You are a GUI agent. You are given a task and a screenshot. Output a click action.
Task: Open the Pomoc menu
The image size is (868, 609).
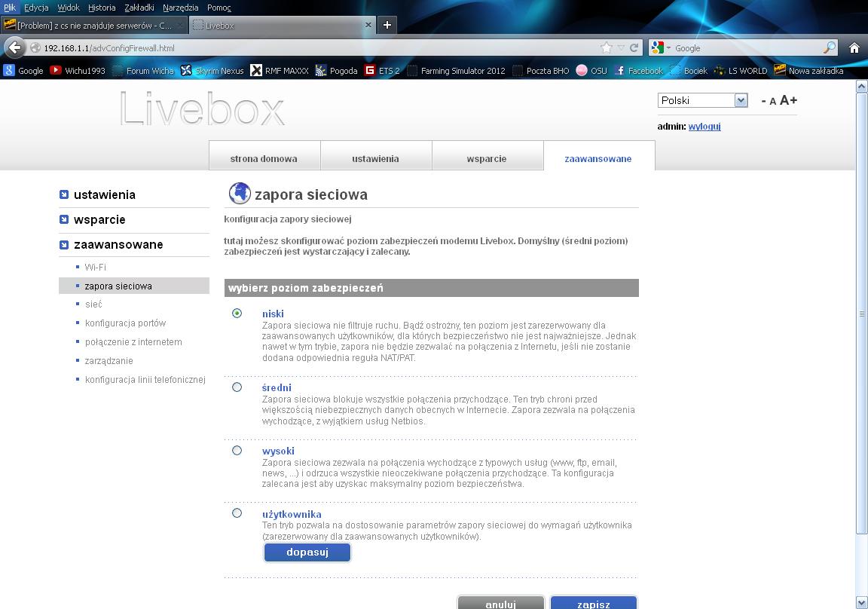(x=219, y=8)
